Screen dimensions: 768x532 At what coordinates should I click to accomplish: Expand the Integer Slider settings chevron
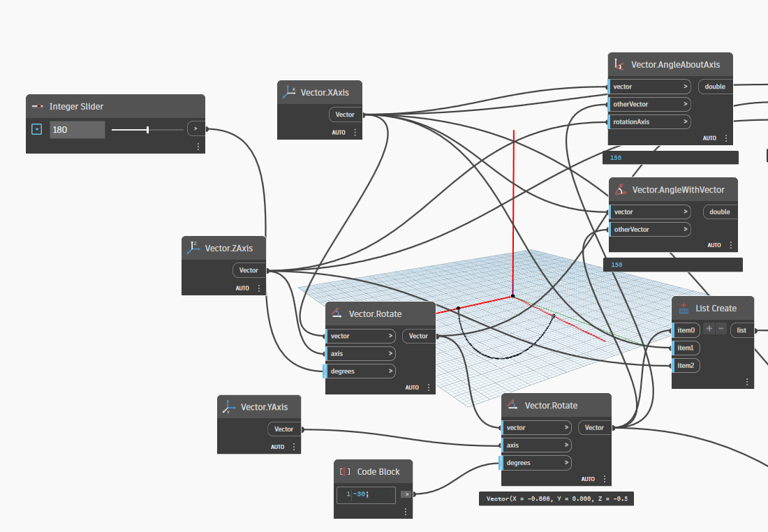coord(37,129)
